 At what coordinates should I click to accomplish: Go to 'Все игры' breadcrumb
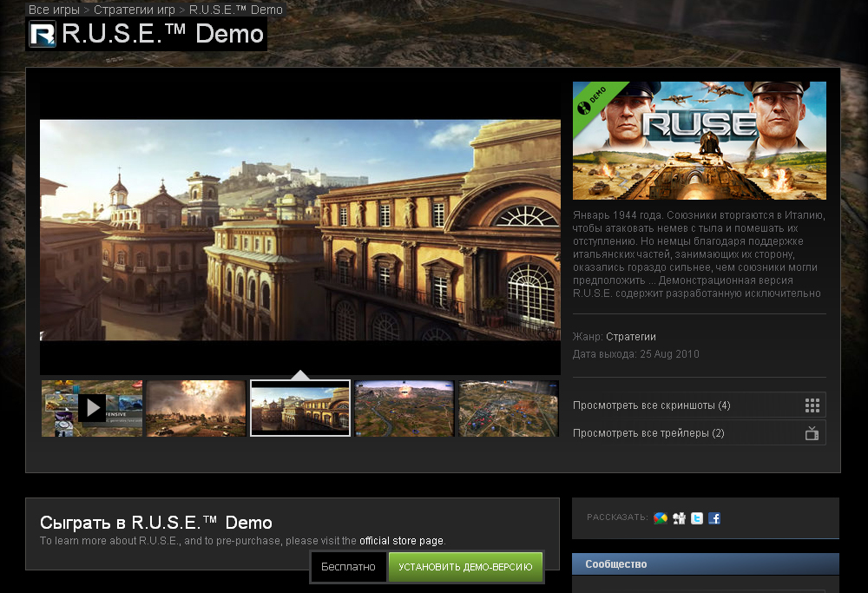click(54, 10)
